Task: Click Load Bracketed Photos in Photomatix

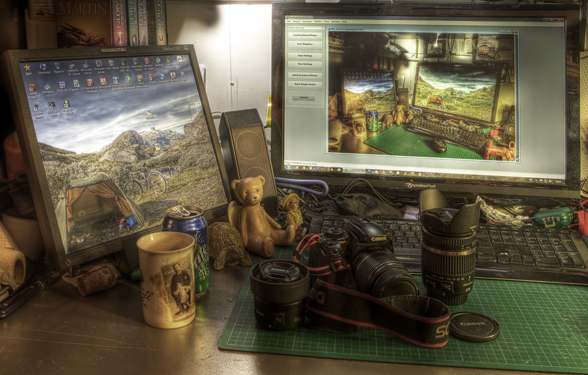Action: (x=305, y=35)
